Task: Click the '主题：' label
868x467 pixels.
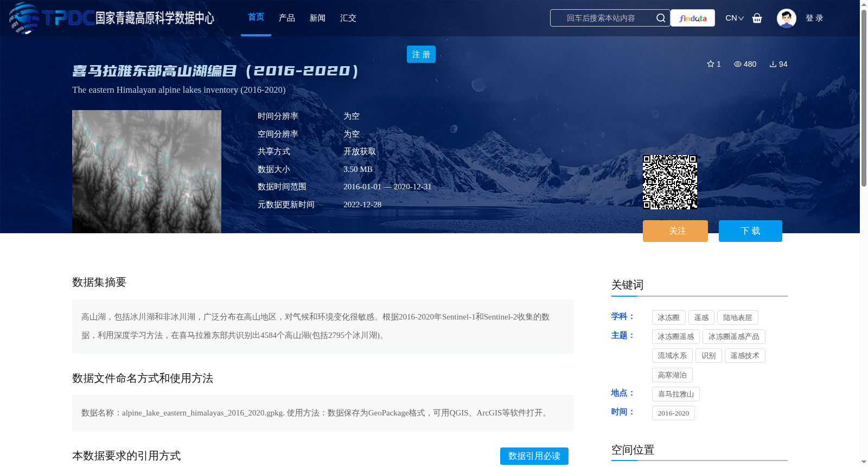Action: click(623, 335)
